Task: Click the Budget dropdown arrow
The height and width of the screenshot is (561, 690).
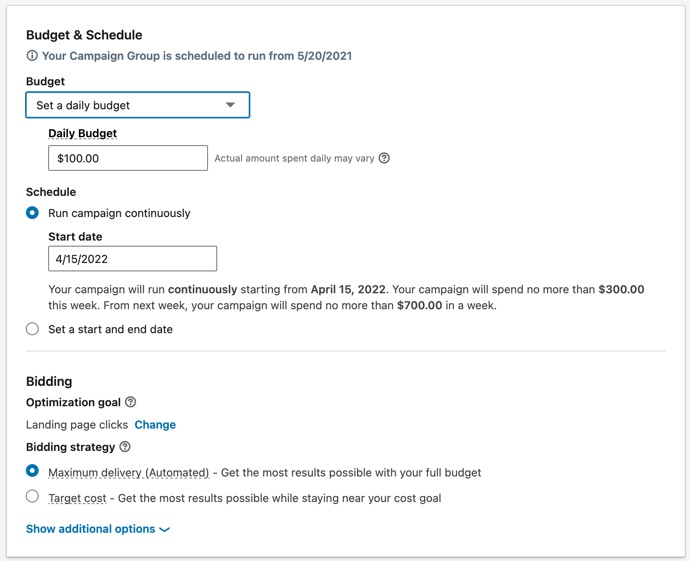Action: [x=230, y=105]
